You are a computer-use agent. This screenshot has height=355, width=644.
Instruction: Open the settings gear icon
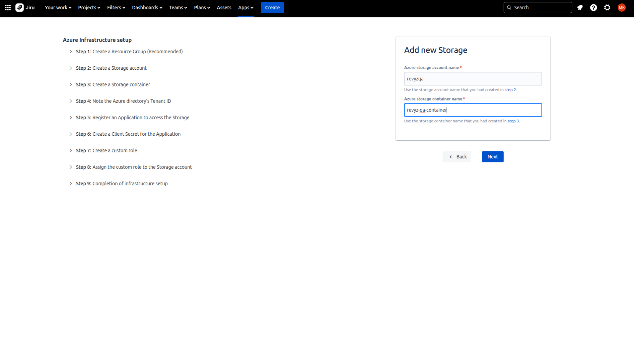[607, 8]
